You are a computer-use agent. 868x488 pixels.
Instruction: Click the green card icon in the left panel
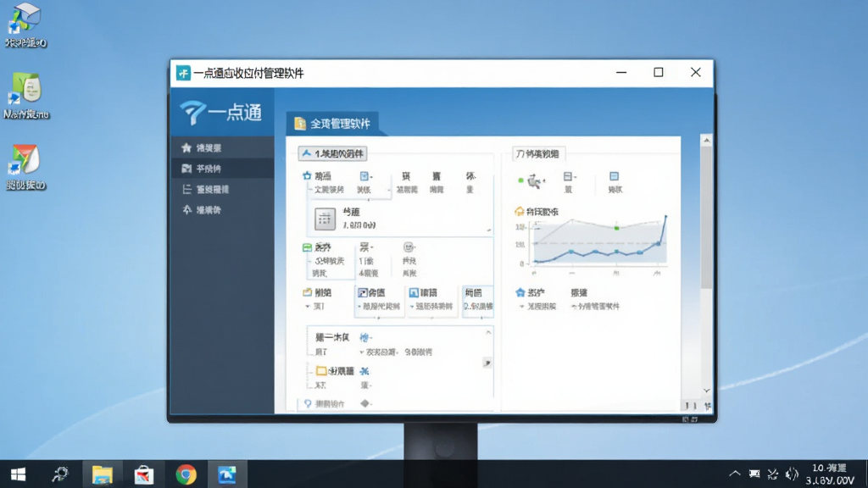pyautogui.click(x=307, y=247)
